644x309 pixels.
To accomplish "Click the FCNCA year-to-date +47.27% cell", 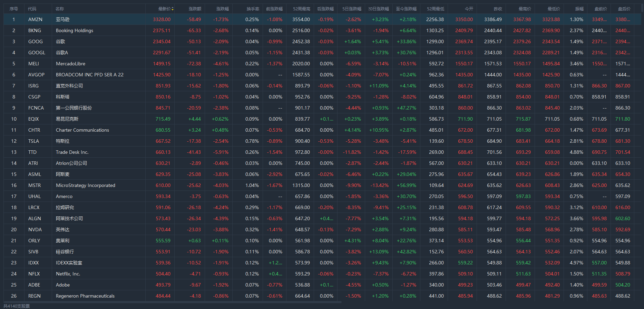I will click(x=407, y=108).
